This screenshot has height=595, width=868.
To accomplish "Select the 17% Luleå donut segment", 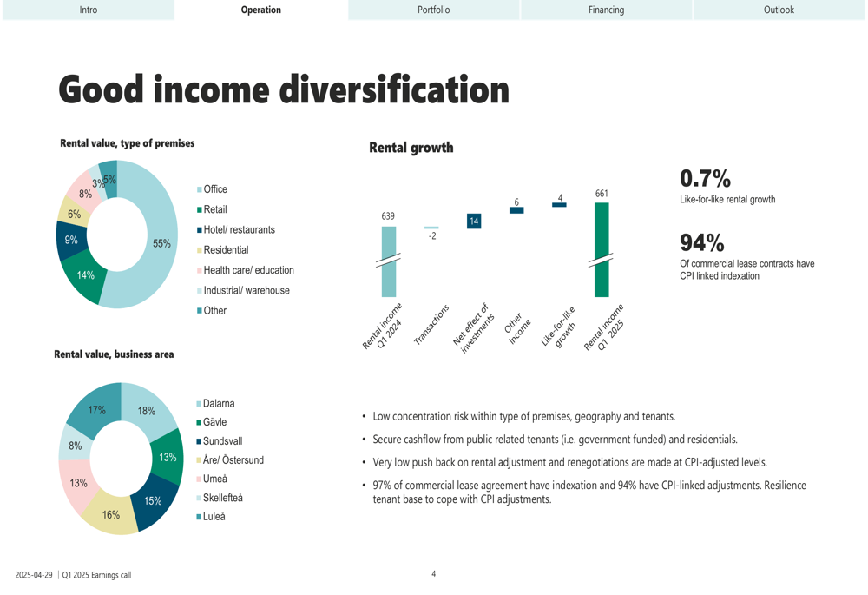I will click(97, 410).
